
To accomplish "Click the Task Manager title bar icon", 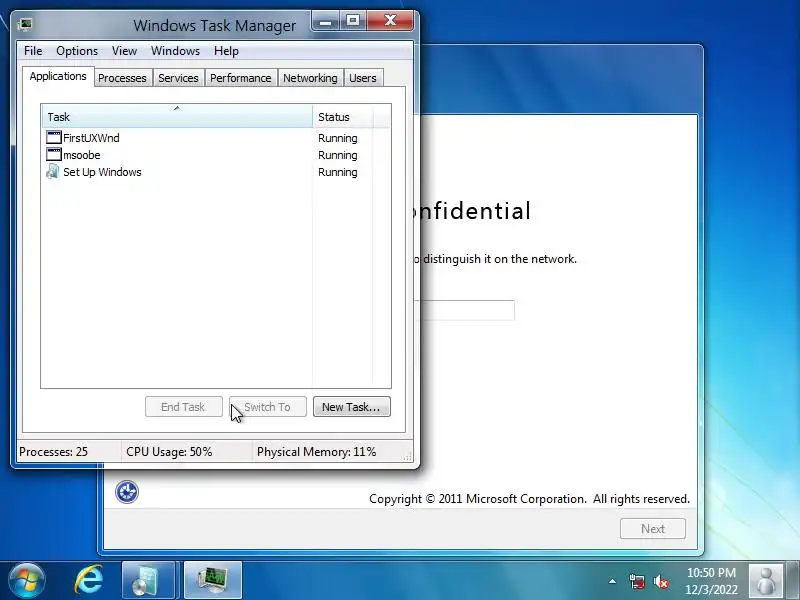I will click(24, 24).
